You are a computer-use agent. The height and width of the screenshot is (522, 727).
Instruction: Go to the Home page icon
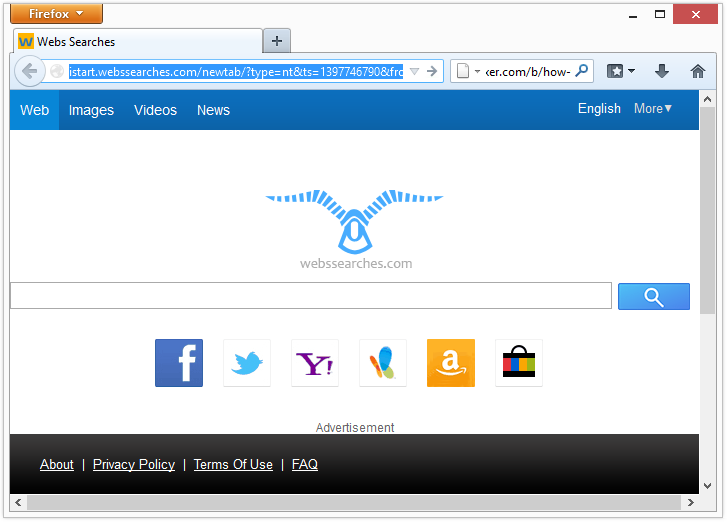coord(698,71)
